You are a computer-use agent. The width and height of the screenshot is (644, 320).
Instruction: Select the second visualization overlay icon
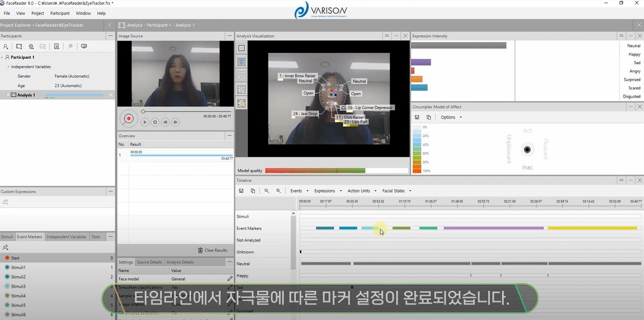[x=242, y=61]
